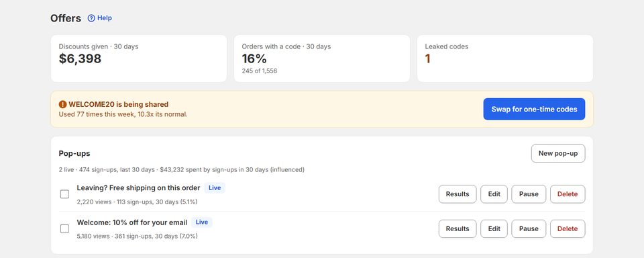Click the Help question mark icon
This screenshot has height=258, width=644.
(91, 18)
